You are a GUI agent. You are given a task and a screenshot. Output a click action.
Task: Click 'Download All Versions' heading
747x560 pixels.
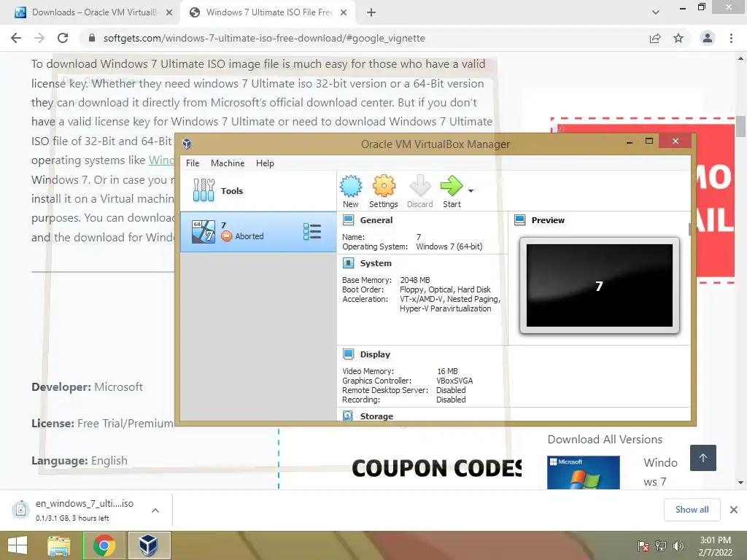point(605,440)
